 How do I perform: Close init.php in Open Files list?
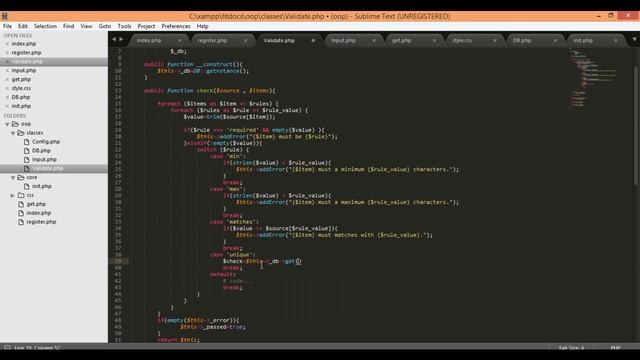point(7,106)
